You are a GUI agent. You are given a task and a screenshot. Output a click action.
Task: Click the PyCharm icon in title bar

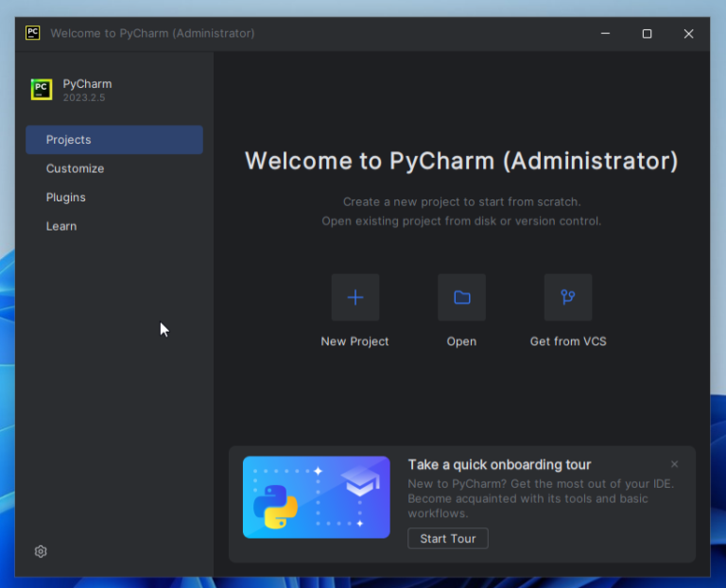tap(32, 33)
